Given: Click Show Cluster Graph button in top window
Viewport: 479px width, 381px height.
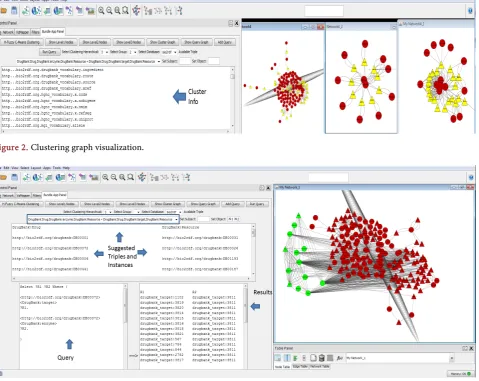Looking at the screenshot, I should click(162, 42).
